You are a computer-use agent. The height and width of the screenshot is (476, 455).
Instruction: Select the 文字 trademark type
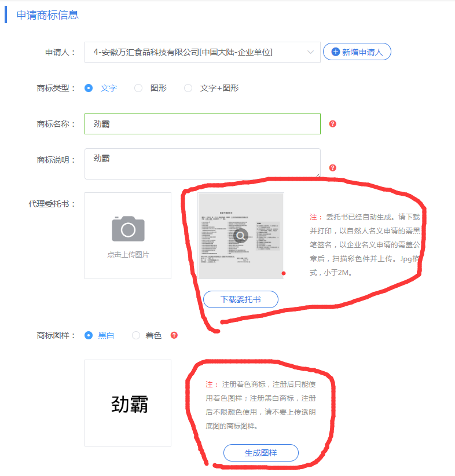(x=89, y=88)
